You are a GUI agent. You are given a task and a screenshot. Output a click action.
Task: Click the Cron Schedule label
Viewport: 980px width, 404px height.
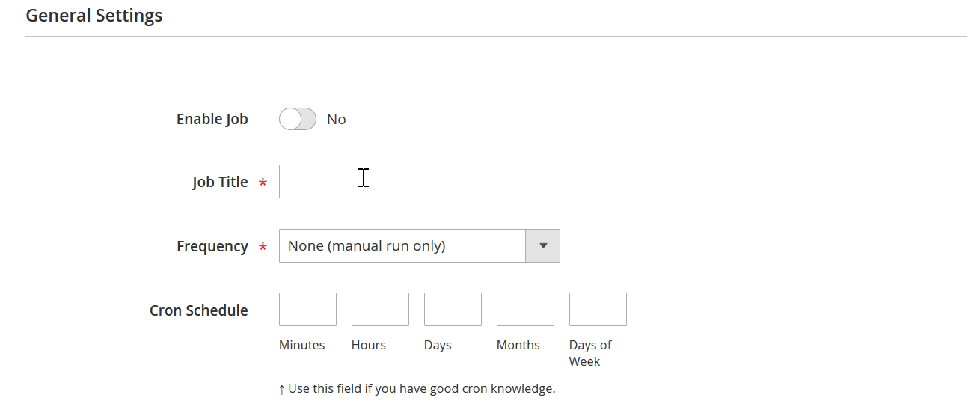point(199,310)
